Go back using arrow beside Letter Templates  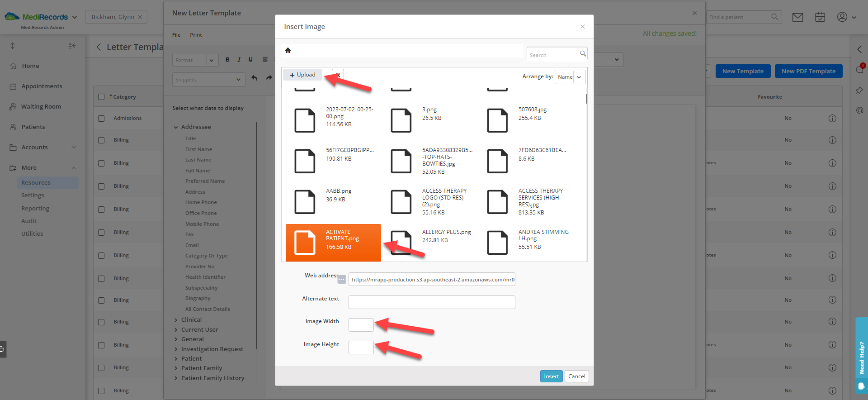point(99,47)
